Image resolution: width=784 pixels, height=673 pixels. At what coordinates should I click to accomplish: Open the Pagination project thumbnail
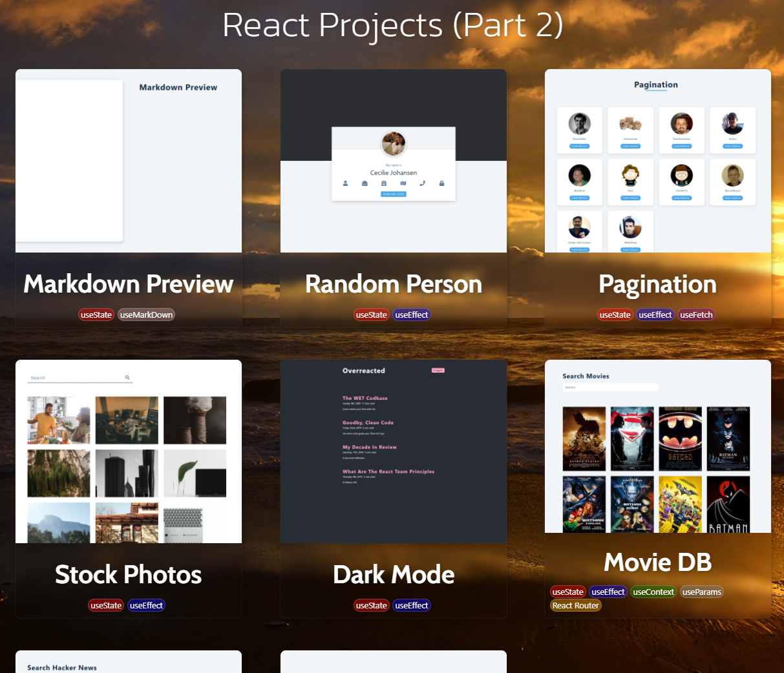pyautogui.click(x=658, y=161)
